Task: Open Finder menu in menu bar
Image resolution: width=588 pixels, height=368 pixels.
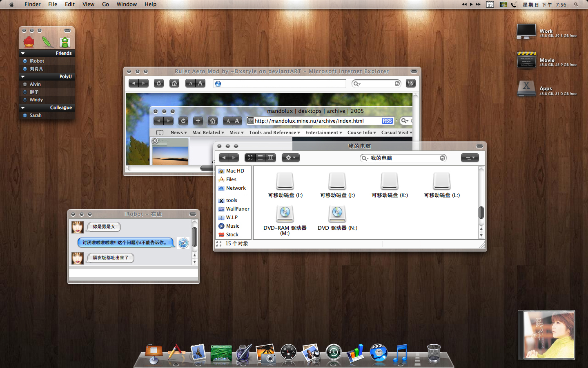Action: [32, 4]
